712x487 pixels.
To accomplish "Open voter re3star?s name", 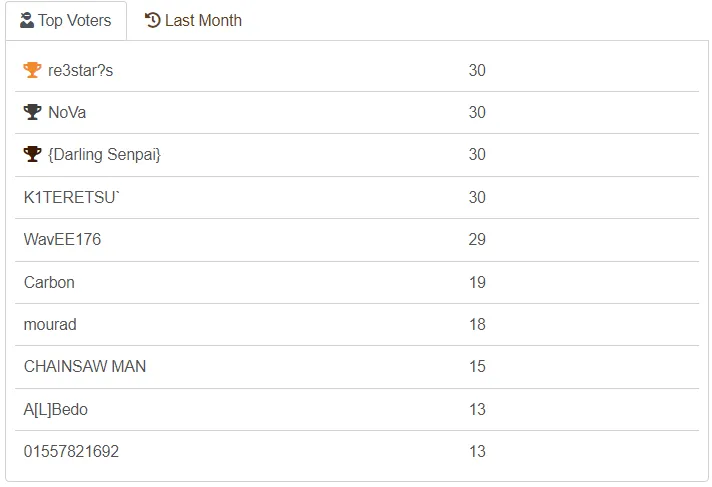I will 80,70.
